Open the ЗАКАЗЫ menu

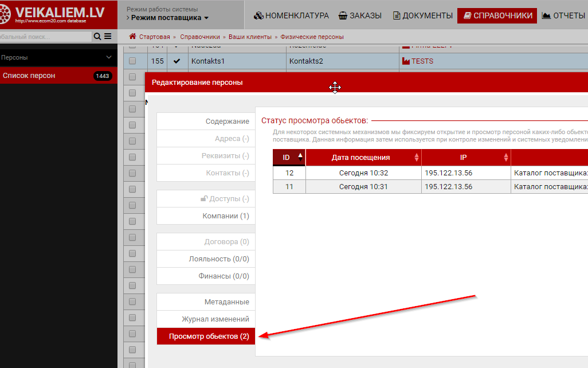tap(360, 15)
